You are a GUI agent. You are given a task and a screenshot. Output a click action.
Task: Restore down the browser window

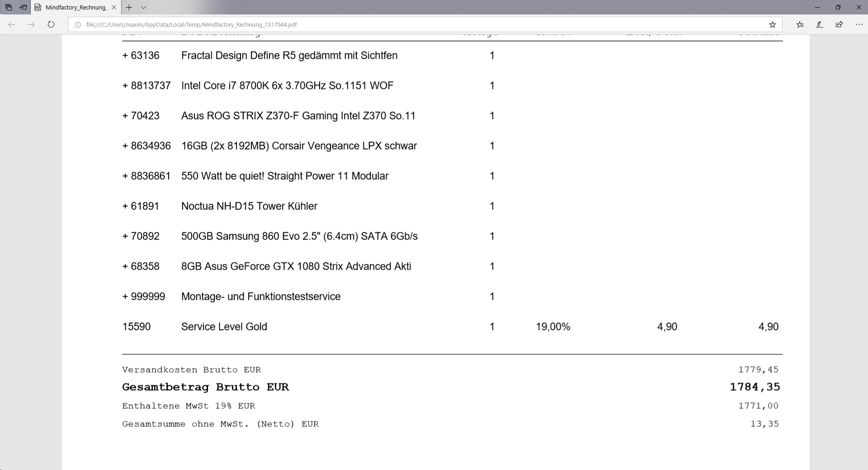838,7
